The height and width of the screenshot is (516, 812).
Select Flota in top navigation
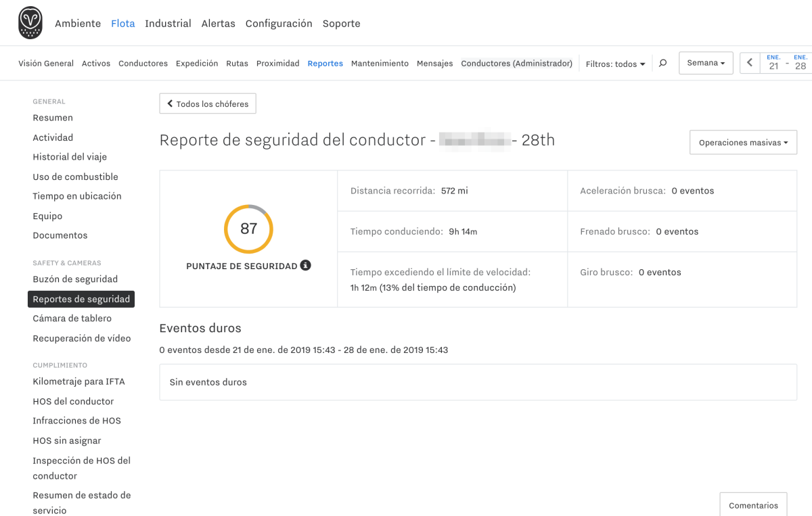tap(123, 23)
